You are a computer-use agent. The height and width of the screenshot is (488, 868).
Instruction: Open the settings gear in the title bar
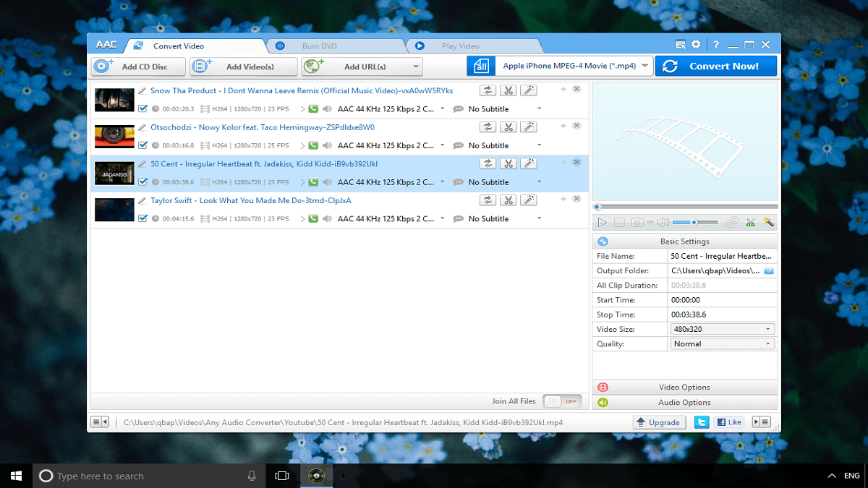696,44
